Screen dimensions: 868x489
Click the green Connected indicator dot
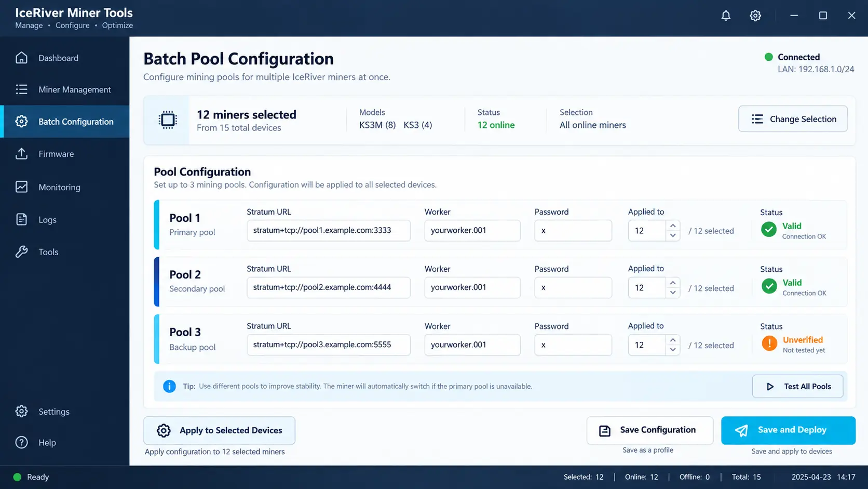[x=768, y=57]
